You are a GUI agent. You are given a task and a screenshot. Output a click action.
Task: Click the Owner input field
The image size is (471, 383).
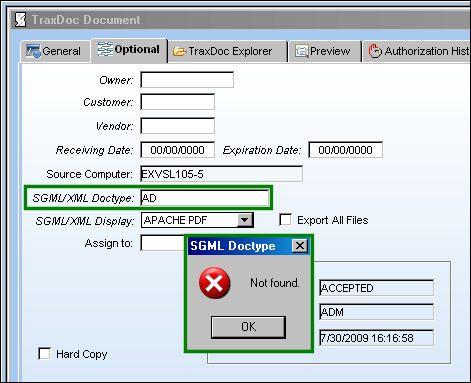(x=187, y=80)
